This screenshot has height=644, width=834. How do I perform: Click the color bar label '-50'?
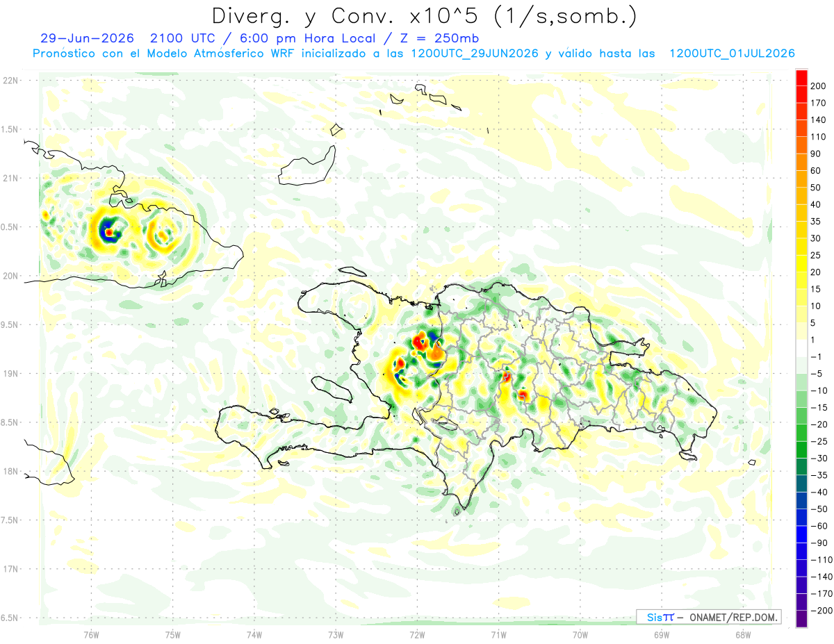819,509
